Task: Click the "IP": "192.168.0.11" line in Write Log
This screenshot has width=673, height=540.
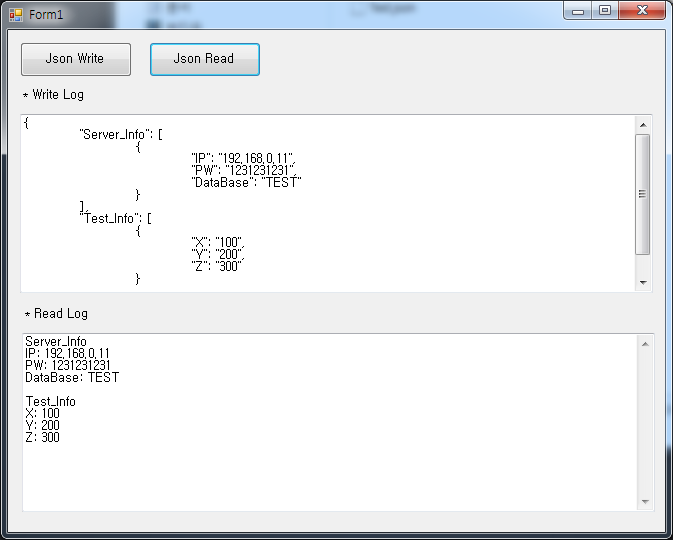Action: tap(243, 158)
